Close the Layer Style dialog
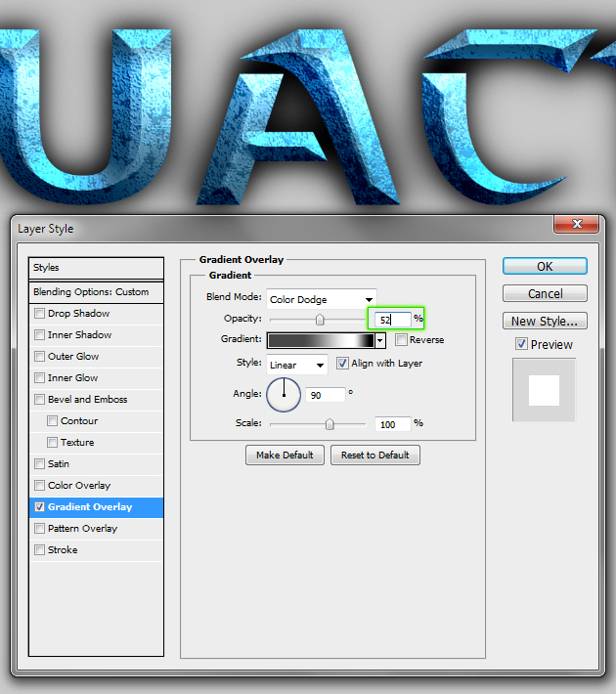 point(576,226)
